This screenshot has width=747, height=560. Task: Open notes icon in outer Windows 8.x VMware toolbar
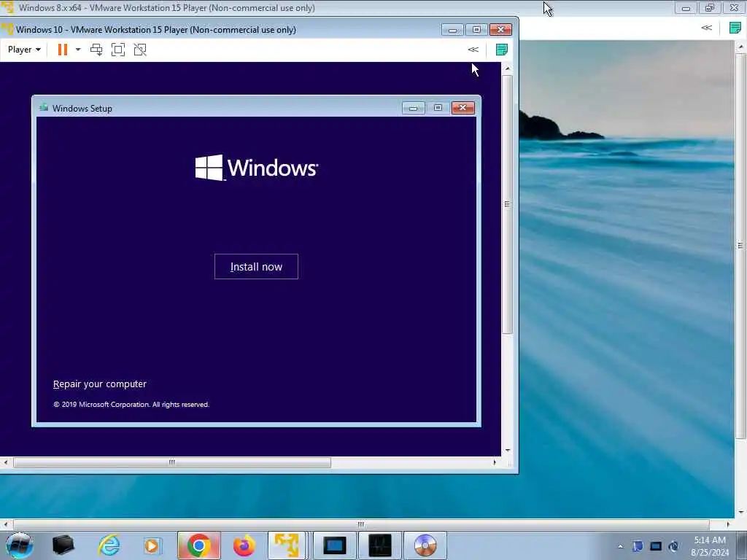click(735, 28)
